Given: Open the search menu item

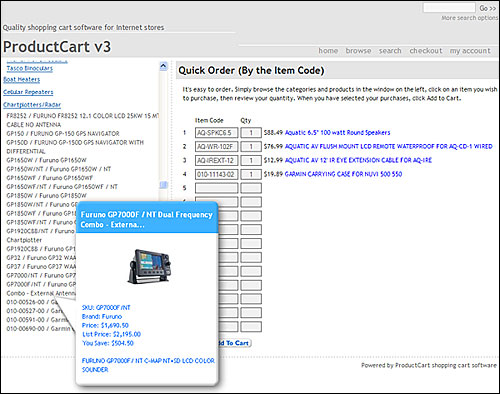Looking at the screenshot, I should [x=390, y=51].
